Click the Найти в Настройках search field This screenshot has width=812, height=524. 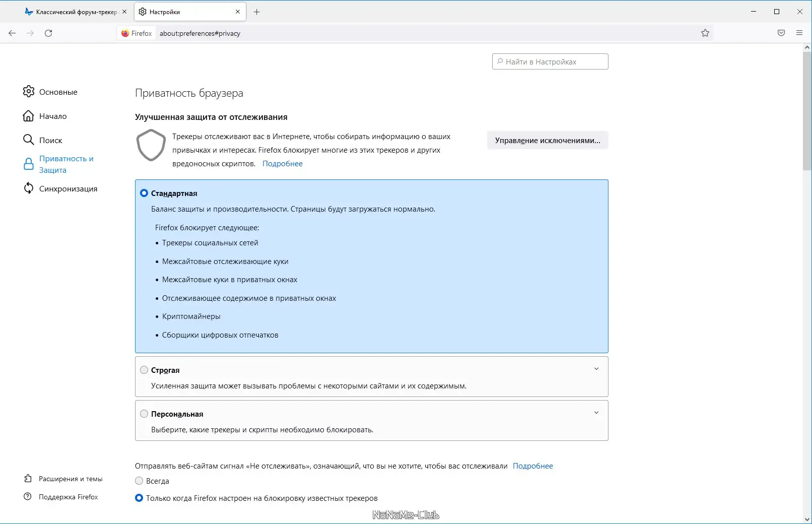(550, 61)
